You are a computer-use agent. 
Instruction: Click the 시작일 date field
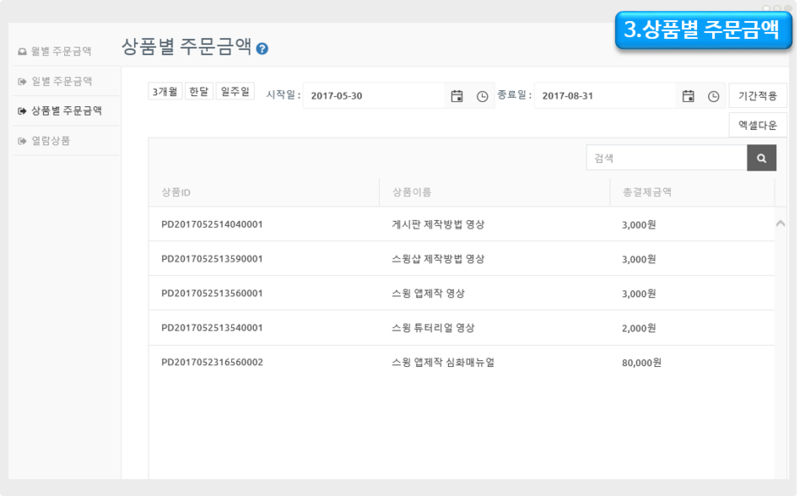[374, 96]
